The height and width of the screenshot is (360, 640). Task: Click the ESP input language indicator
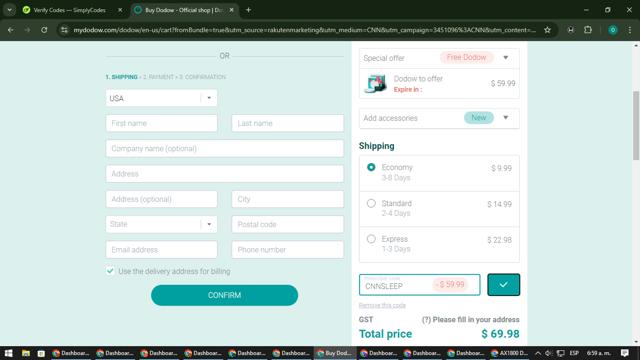(x=574, y=353)
